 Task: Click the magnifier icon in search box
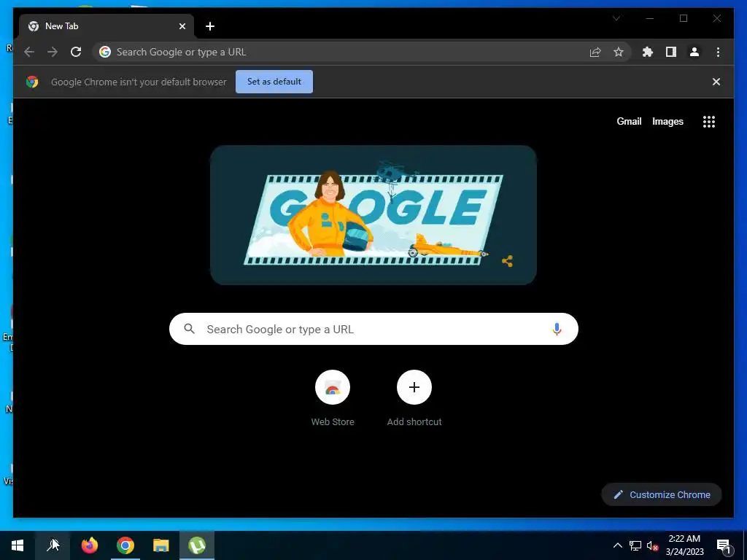(189, 329)
